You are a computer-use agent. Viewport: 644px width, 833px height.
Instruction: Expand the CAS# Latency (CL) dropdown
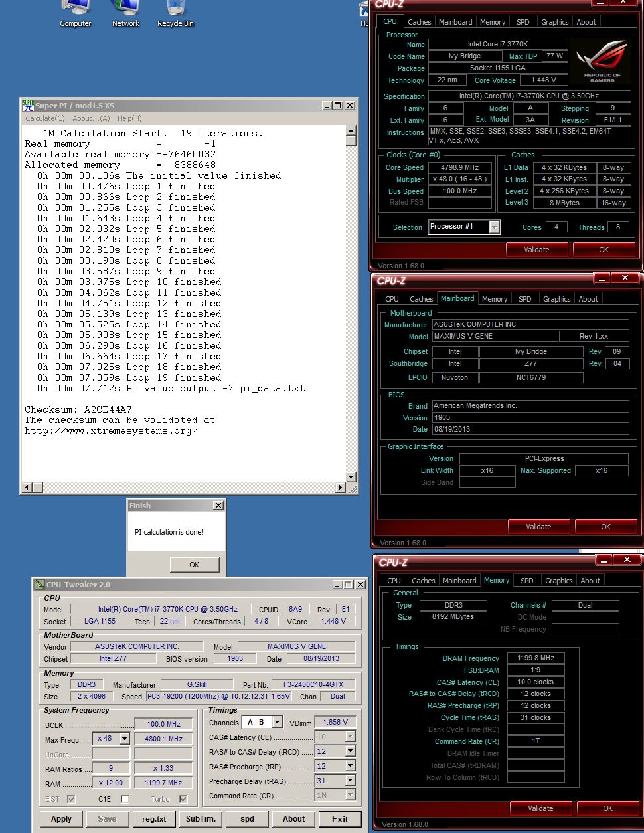click(350, 737)
